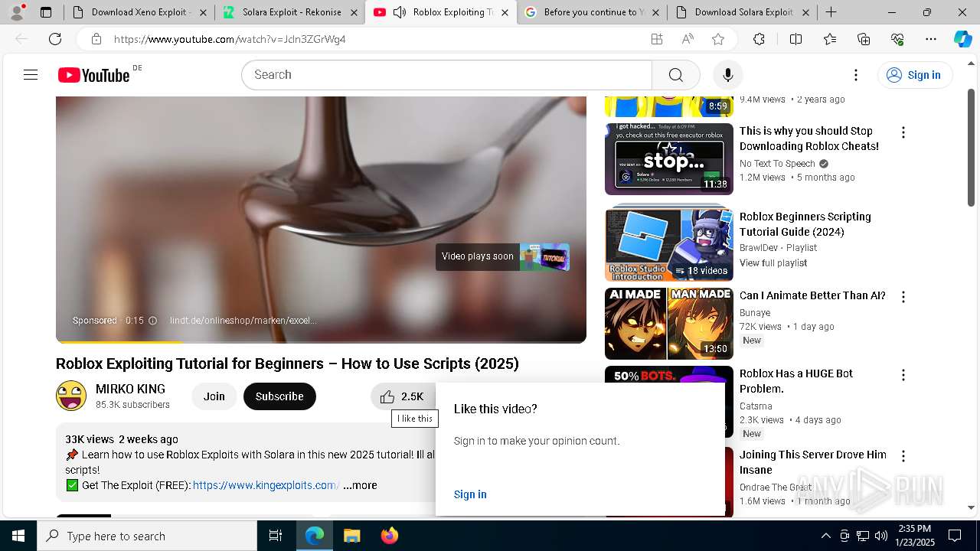The image size is (980, 551).
Task: Switch to Solara Exploit - Rekonise tab
Action: pos(290,12)
